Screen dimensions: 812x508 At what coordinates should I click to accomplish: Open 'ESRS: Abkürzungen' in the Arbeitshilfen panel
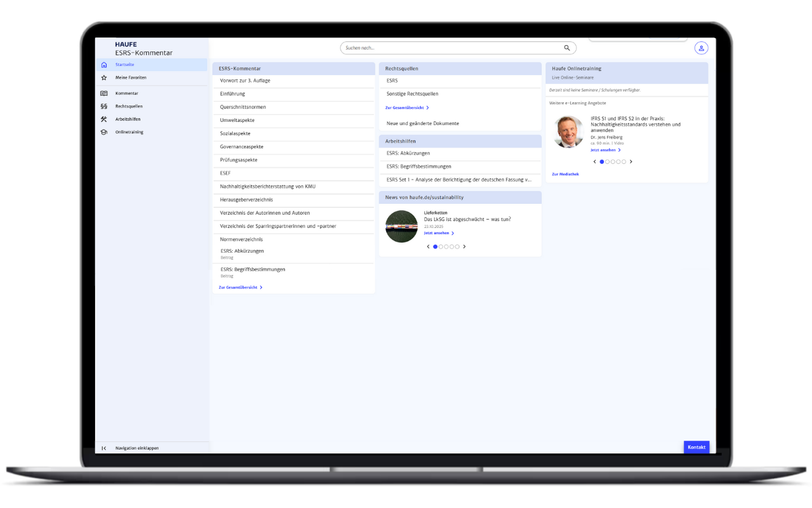[x=460, y=153]
